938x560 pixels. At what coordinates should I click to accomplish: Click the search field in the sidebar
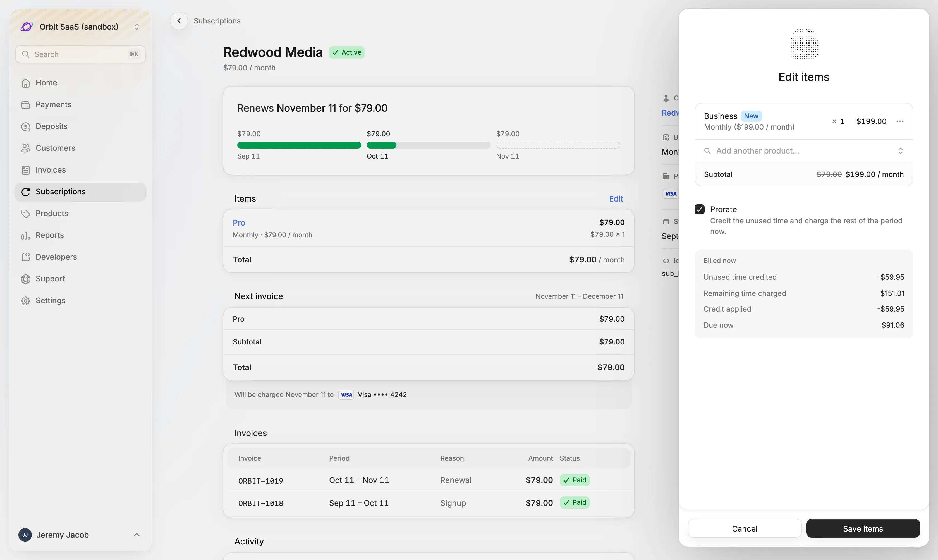(x=80, y=54)
